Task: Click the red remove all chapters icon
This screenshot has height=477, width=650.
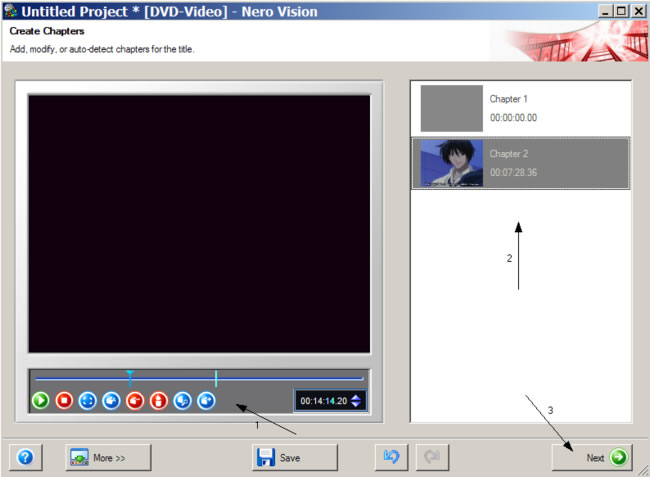Action: [x=159, y=401]
